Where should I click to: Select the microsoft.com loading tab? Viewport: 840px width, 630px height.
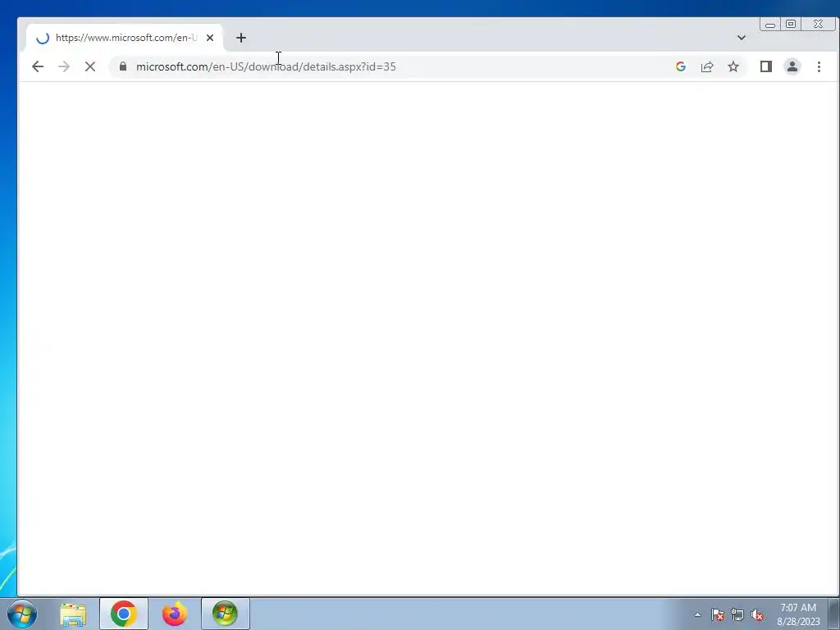pos(125,38)
